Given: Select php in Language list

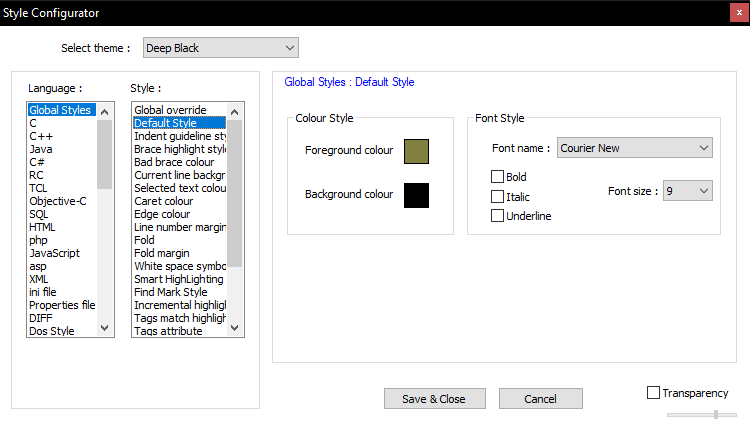Looking at the screenshot, I should click(x=62, y=240).
